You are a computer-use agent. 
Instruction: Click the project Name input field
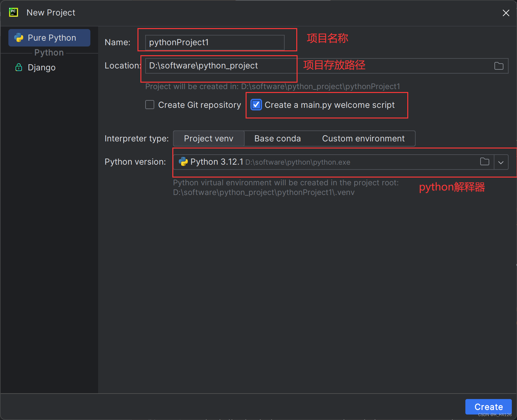pos(215,42)
